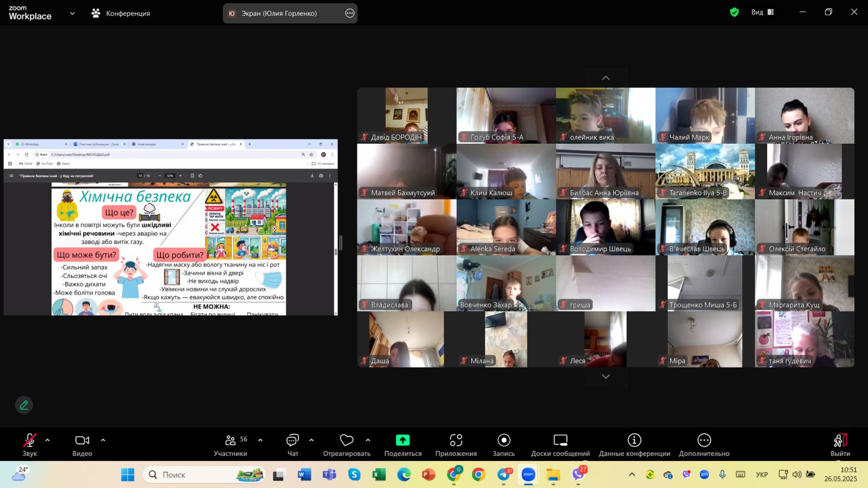Click PDF download icon in shared screen
Viewport: 868px width, 488px height.
point(312,176)
